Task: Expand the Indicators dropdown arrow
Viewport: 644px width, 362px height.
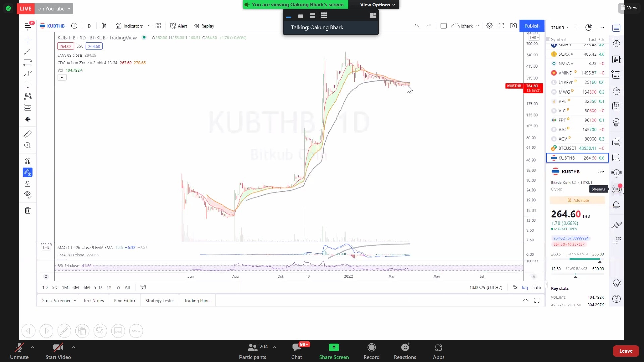Action: point(149,26)
